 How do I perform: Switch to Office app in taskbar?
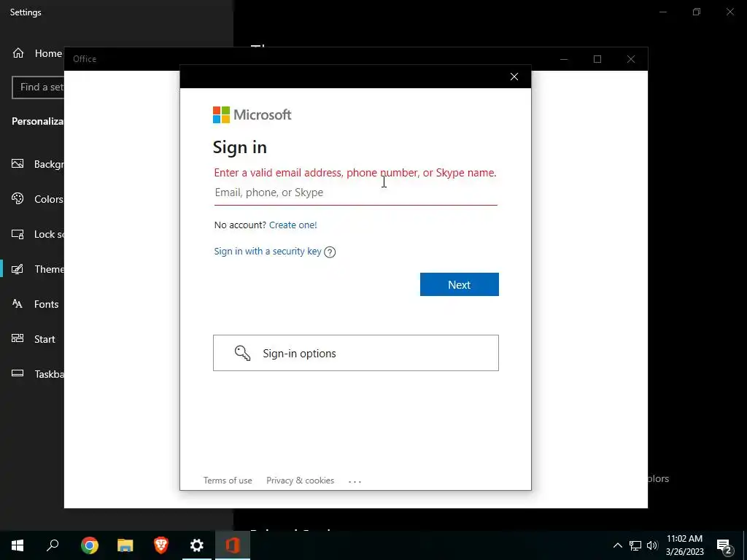(233, 545)
